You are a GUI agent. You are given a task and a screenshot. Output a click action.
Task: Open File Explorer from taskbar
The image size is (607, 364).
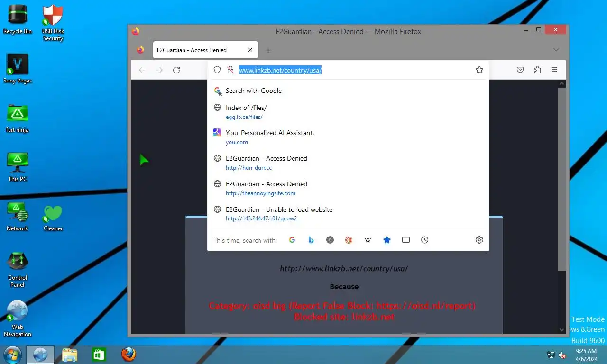point(70,355)
